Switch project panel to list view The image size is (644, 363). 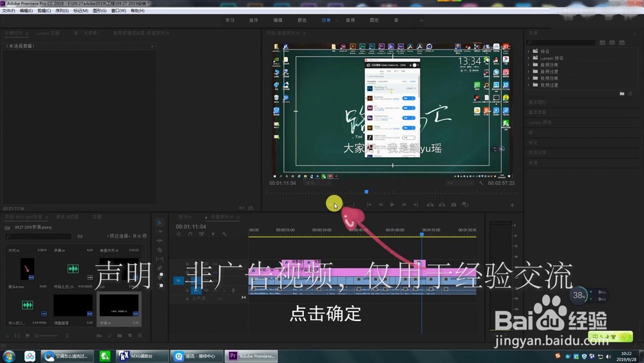coord(17,336)
